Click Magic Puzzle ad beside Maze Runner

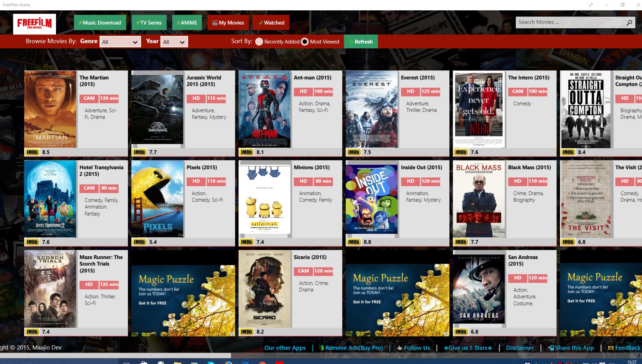coord(183,300)
